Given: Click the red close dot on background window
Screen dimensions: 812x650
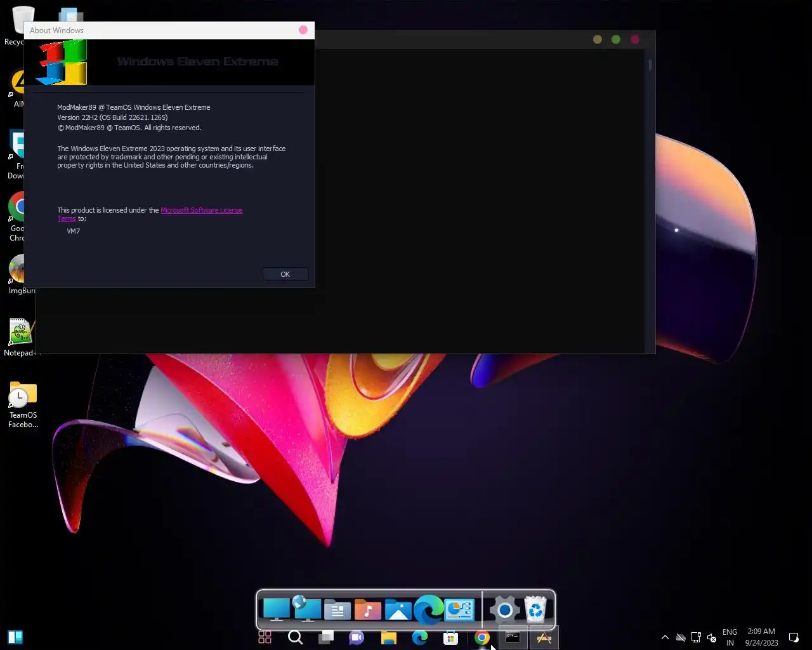Looking at the screenshot, I should coord(635,39).
